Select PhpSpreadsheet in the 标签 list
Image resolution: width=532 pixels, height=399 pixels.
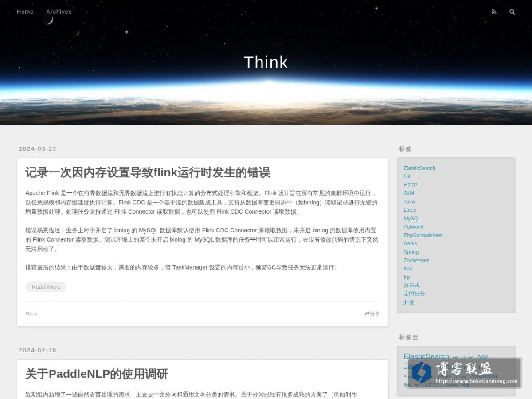(423, 235)
